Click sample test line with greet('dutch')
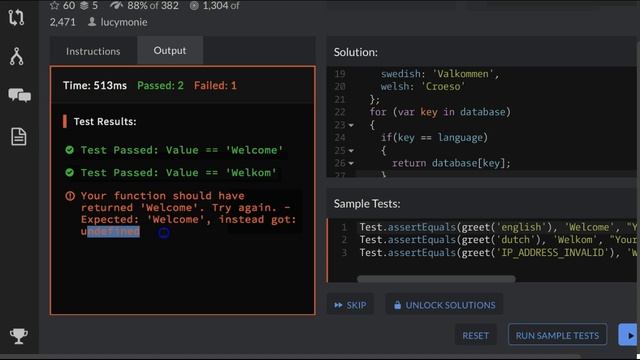The width and height of the screenshot is (640, 360). tap(498, 240)
